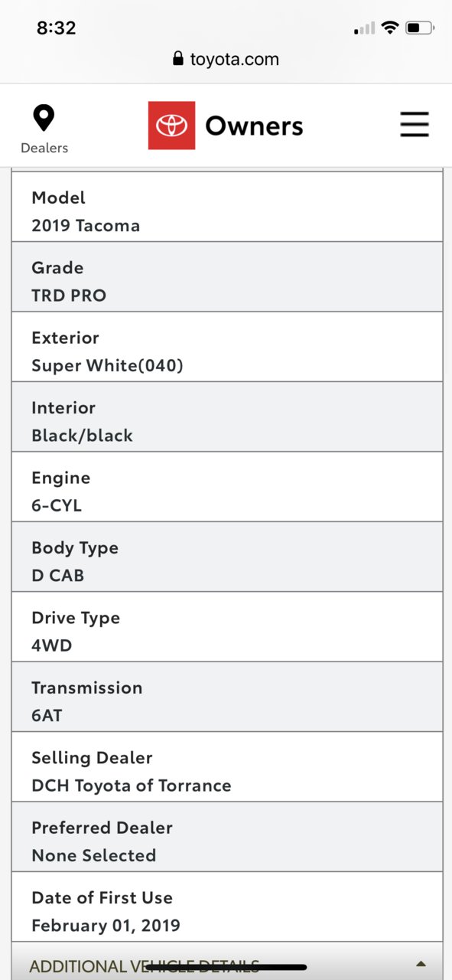The height and width of the screenshot is (980, 452).
Task: Tap the Dealers label text
Action: (x=44, y=149)
